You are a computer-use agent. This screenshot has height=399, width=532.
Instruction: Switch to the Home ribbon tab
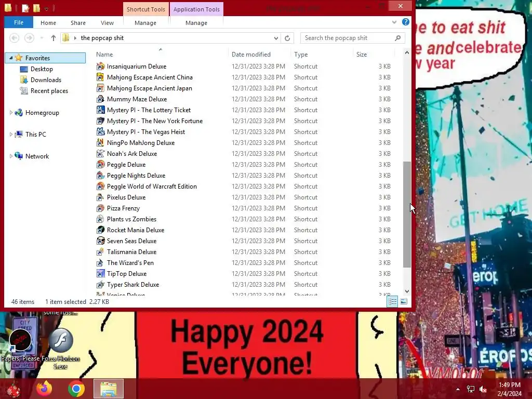(x=48, y=23)
